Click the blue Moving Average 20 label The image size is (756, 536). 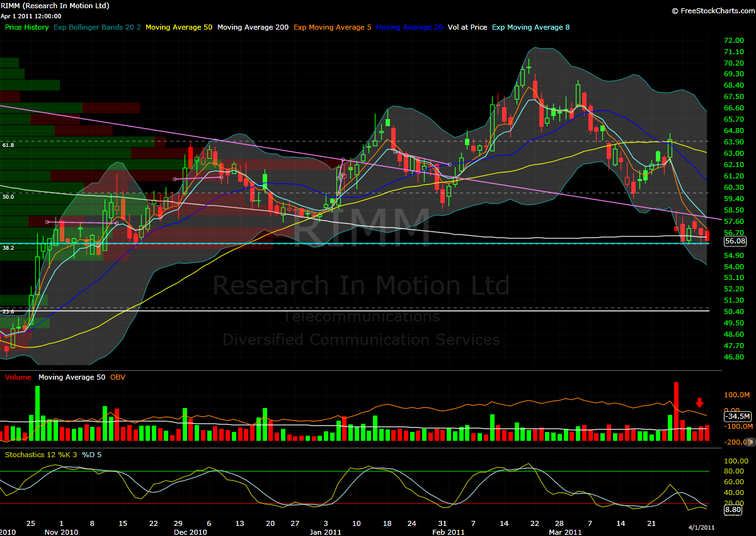409,27
